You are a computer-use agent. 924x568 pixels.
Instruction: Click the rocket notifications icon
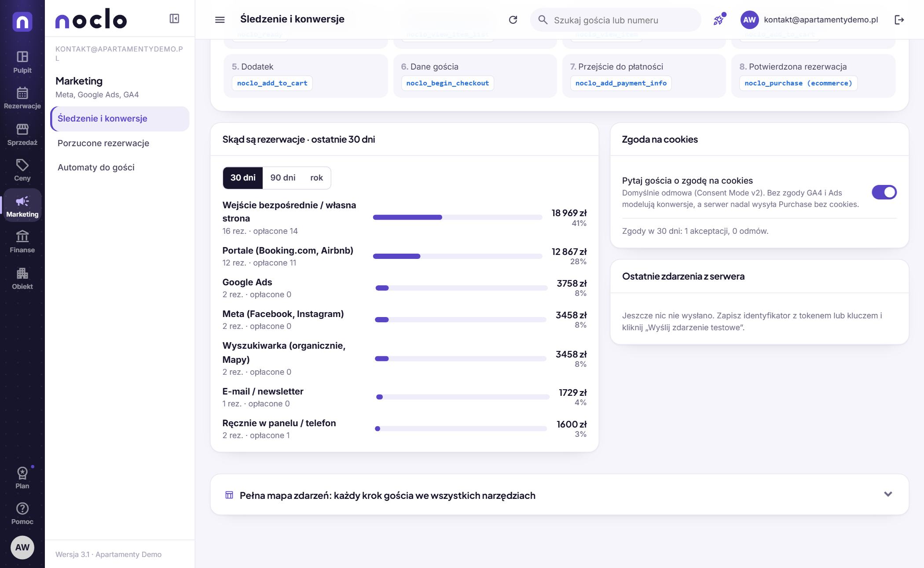click(x=719, y=20)
